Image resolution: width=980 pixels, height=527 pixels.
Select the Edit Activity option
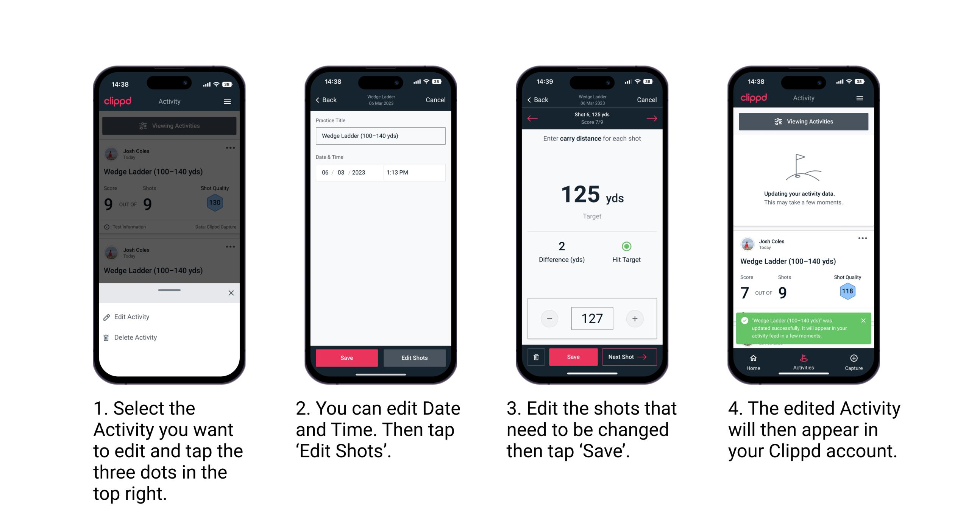pos(132,318)
